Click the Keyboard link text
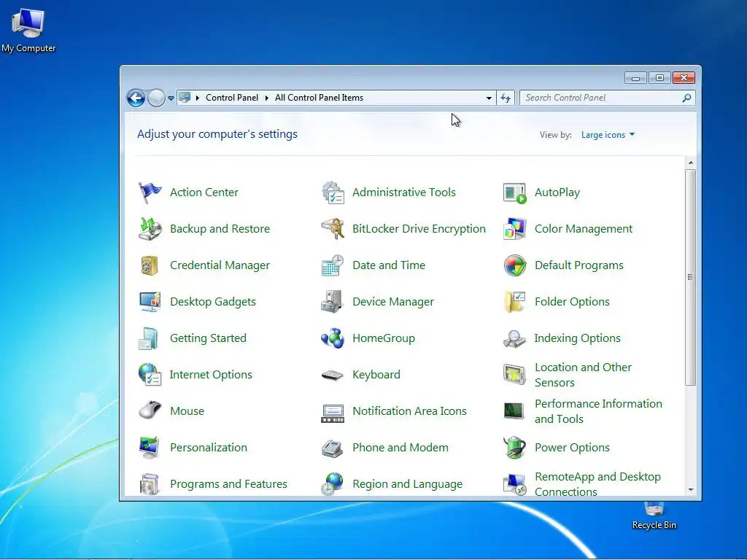The image size is (747, 560). pyautogui.click(x=376, y=375)
